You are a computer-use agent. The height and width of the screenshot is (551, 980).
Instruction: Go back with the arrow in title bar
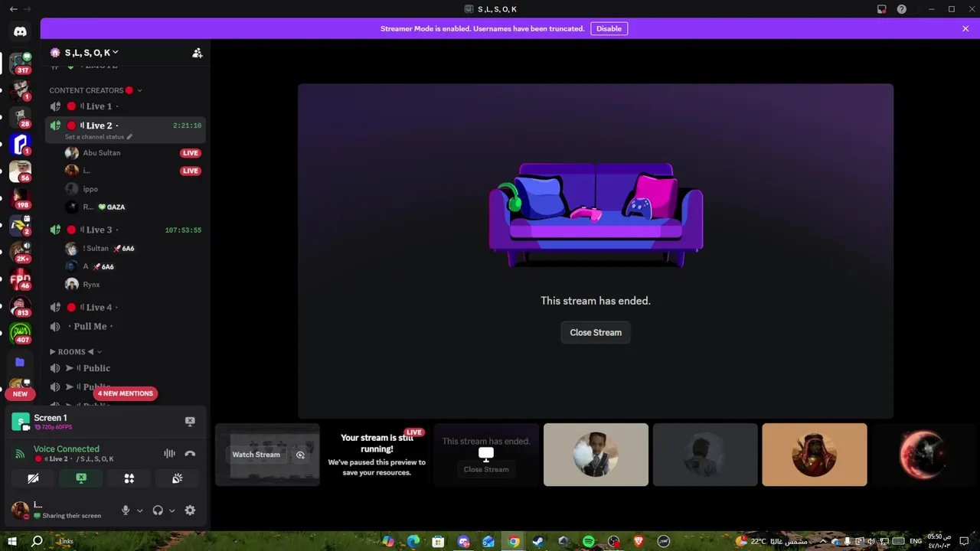(x=13, y=9)
